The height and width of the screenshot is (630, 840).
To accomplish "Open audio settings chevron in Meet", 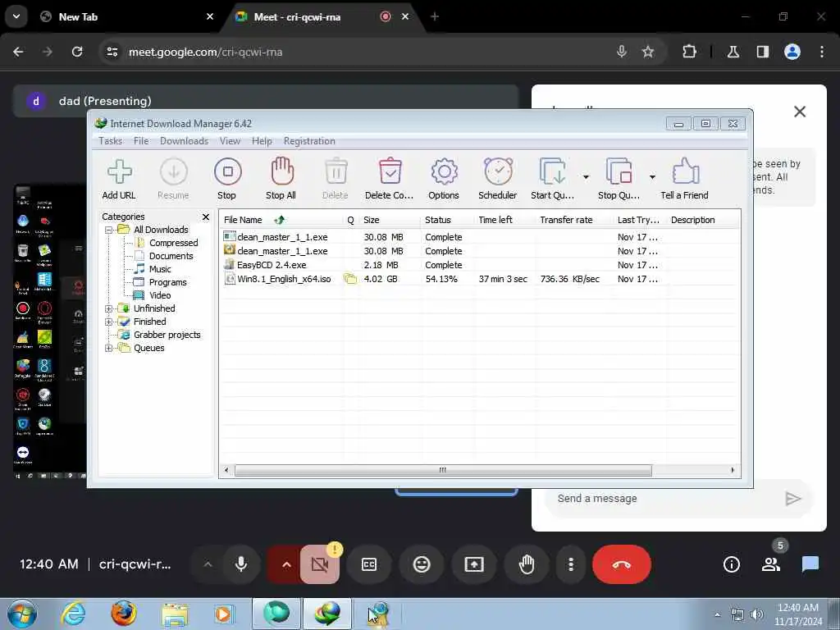I will point(208,564).
